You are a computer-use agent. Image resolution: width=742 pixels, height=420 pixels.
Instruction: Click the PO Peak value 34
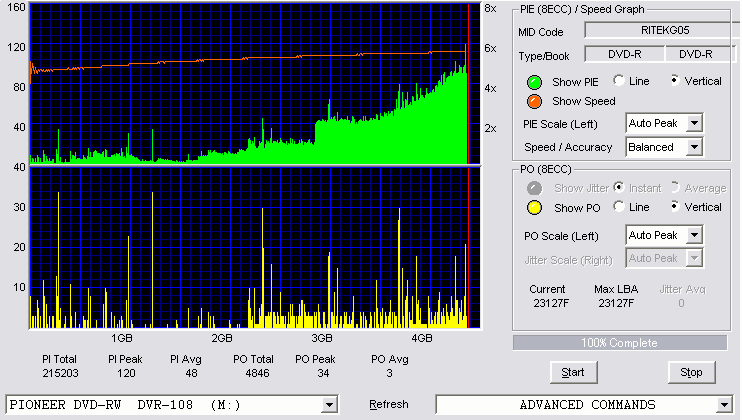pos(323,373)
